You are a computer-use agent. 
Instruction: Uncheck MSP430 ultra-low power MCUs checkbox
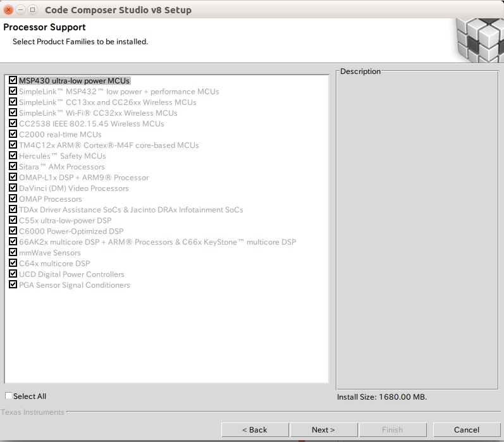click(13, 80)
